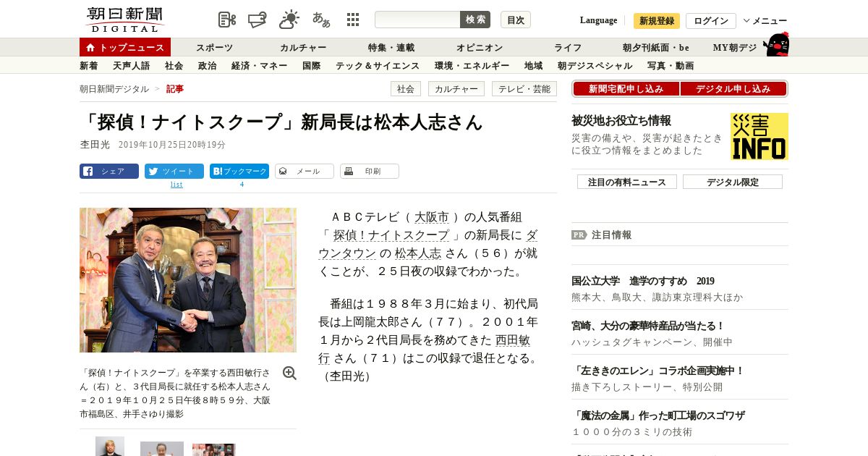Click the 検索 search button

click(x=475, y=20)
